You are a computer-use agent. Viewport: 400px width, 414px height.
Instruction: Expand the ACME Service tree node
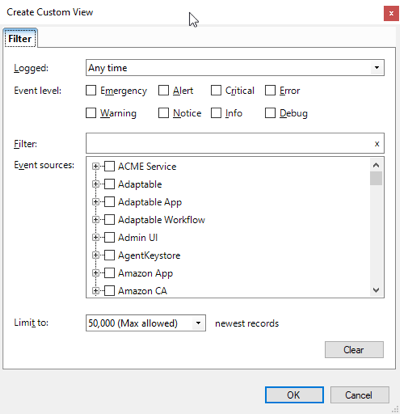96,166
